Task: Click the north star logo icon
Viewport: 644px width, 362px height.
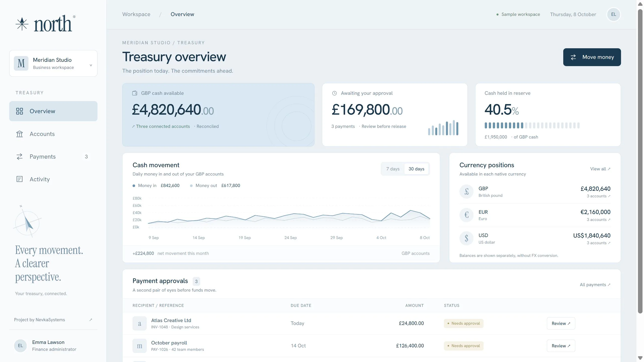Action: (x=22, y=24)
